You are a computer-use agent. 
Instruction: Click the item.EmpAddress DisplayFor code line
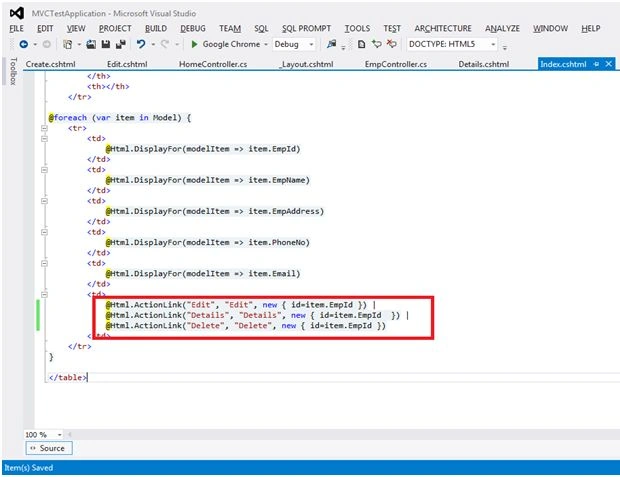pyautogui.click(x=215, y=211)
